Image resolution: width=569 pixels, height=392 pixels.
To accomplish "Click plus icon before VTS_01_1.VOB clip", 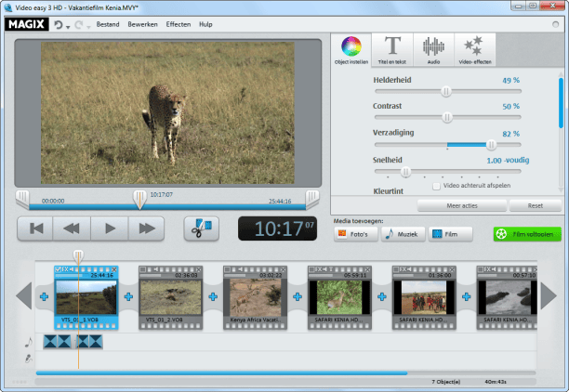I will pyautogui.click(x=44, y=297).
